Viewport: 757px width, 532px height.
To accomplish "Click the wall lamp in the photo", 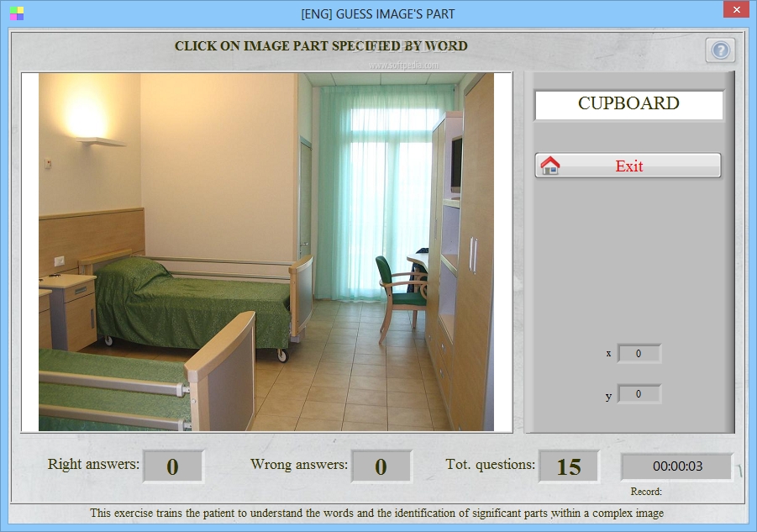I will [x=101, y=141].
